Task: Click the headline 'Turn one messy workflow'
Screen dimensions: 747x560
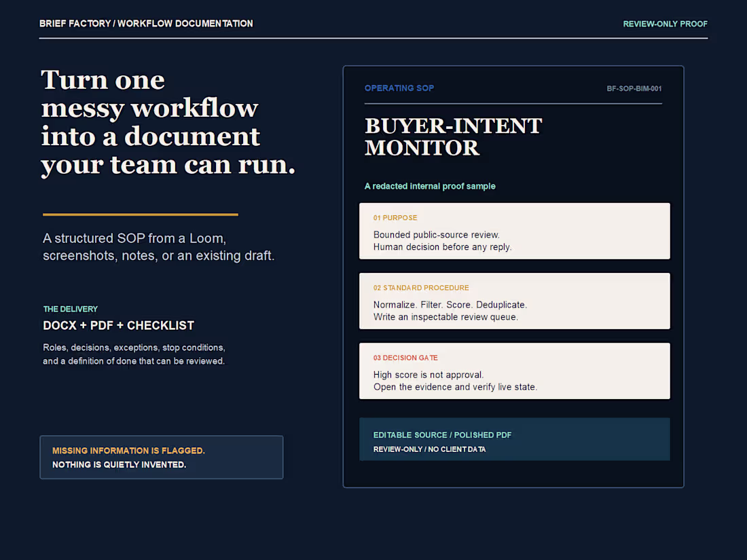Action: 149,94
